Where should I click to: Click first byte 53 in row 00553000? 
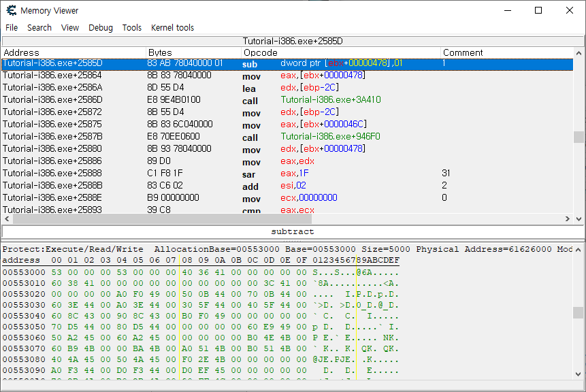click(x=56, y=272)
